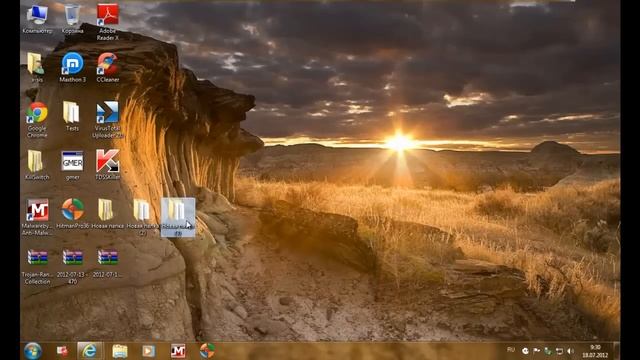The image size is (640, 360).
Task: Select the first Новая папка folder
Action: pyautogui.click(x=108, y=213)
